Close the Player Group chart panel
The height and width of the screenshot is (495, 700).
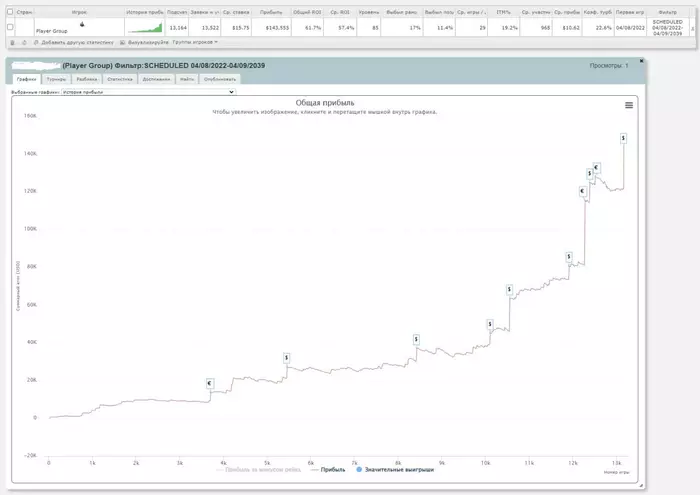coord(642,61)
